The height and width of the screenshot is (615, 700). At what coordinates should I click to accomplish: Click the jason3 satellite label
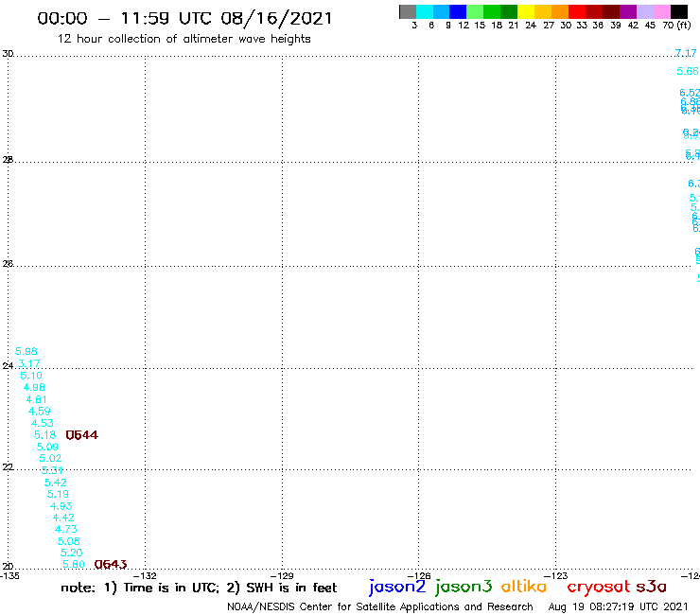[464, 587]
